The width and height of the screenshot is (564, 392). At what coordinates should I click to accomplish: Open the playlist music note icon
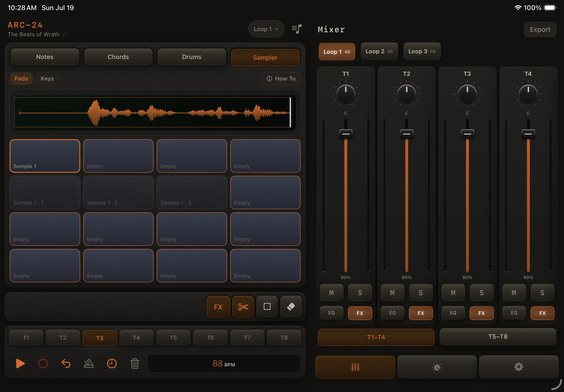297,29
